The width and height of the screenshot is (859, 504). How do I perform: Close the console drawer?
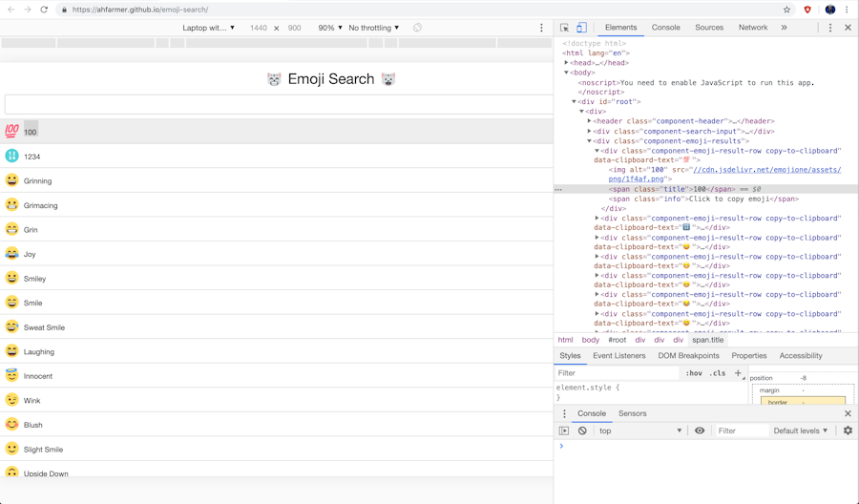[848, 413]
